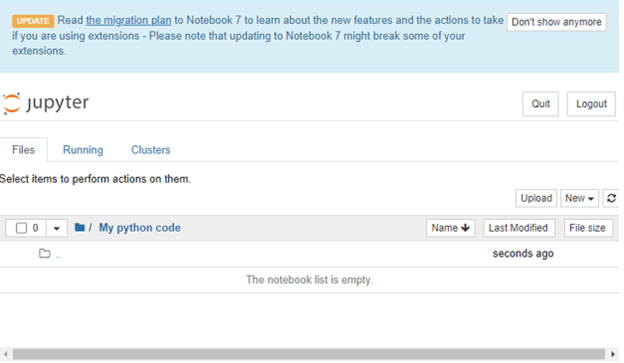This screenshot has width=624, height=363.
Task: Click the Quit button
Action: [540, 104]
